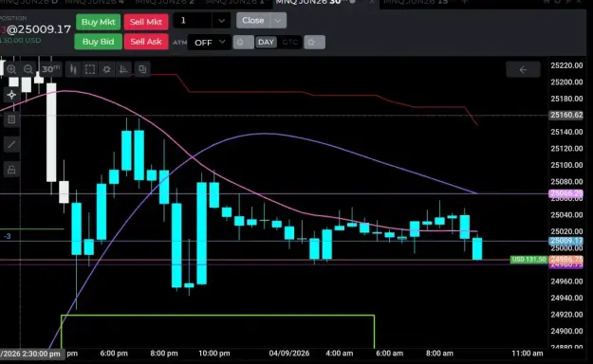593x364 pixels.
Task: Click the USD 131.50 order label
Action: coord(528,260)
